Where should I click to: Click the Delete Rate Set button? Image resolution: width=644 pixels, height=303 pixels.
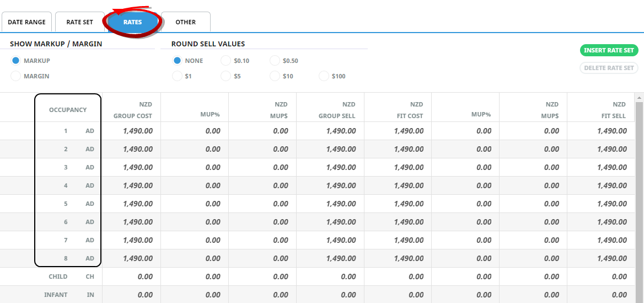coord(609,68)
